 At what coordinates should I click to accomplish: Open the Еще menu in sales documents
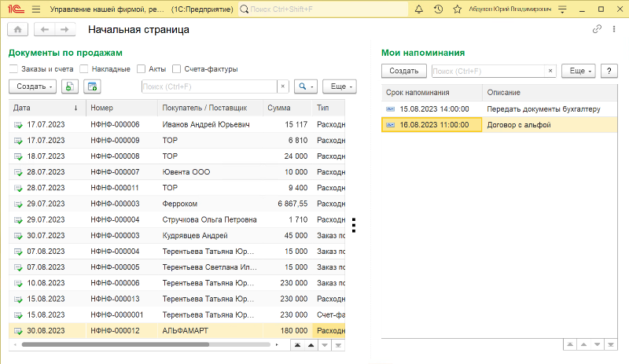340,86
